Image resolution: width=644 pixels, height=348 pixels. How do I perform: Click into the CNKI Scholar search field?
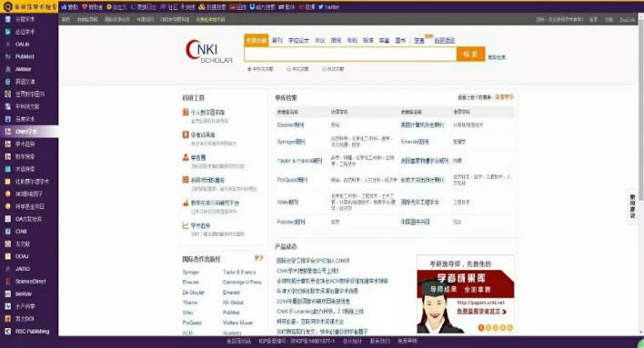pos(350,54)
